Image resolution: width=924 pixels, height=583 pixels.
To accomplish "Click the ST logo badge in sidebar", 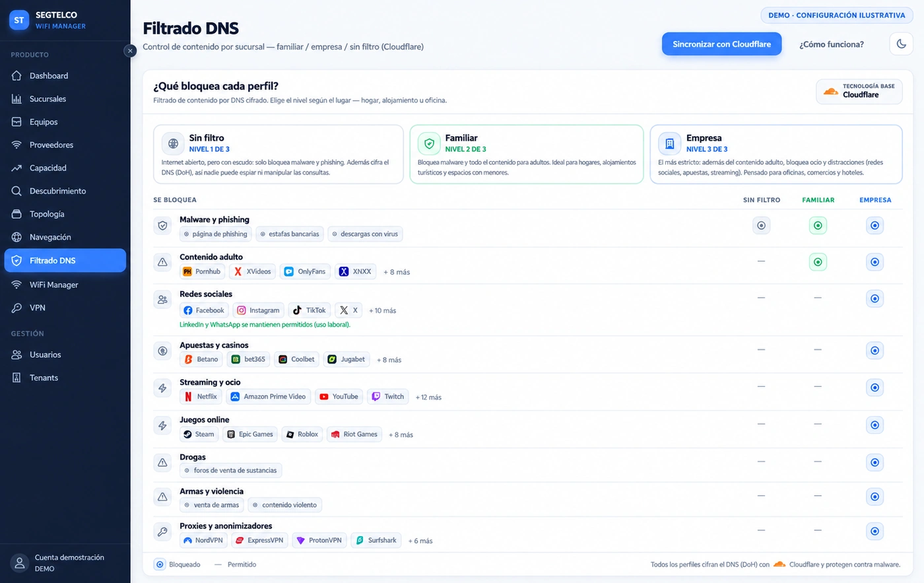I will [x=19, y=20].
